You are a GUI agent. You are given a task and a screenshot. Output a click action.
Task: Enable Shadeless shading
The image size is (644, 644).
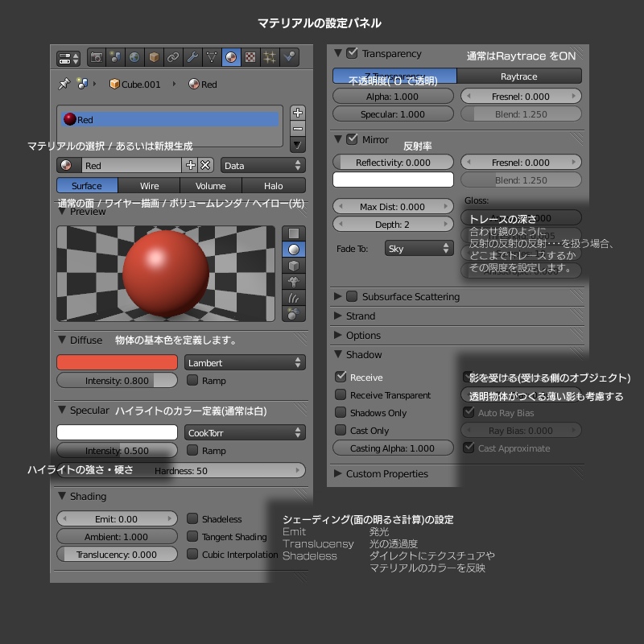coord(192,518)
